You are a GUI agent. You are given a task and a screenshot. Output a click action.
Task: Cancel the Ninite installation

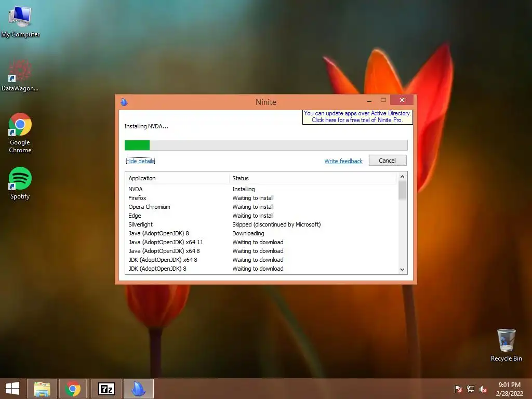click(388, 161)
